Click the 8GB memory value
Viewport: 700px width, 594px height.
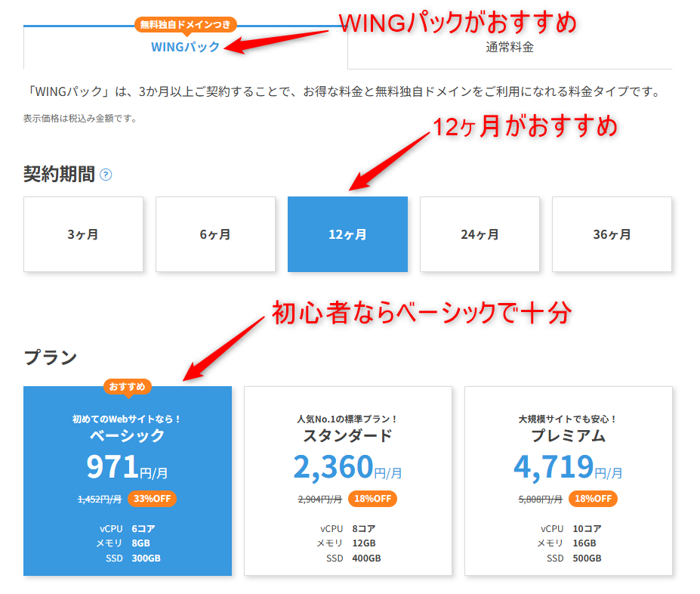pyautogui.click(x=140, y=543)
